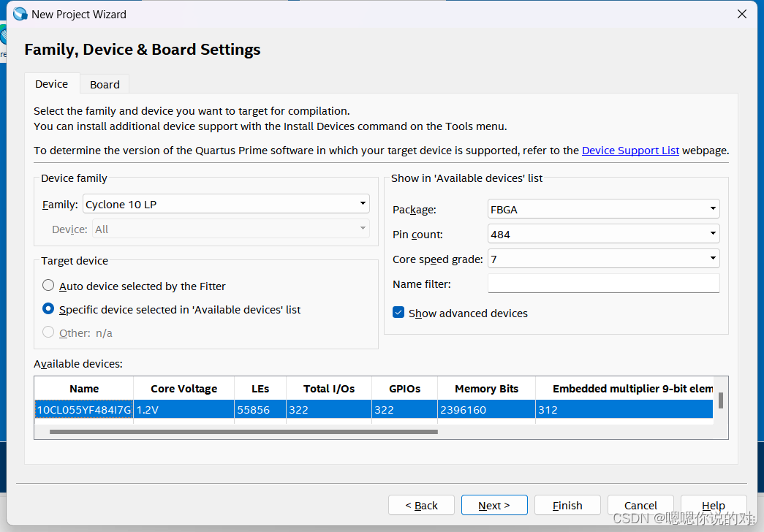Viewport: 764px width, 532px height.
Task: Click the Quartus wizard title bar icon
Action: [20, 14]
